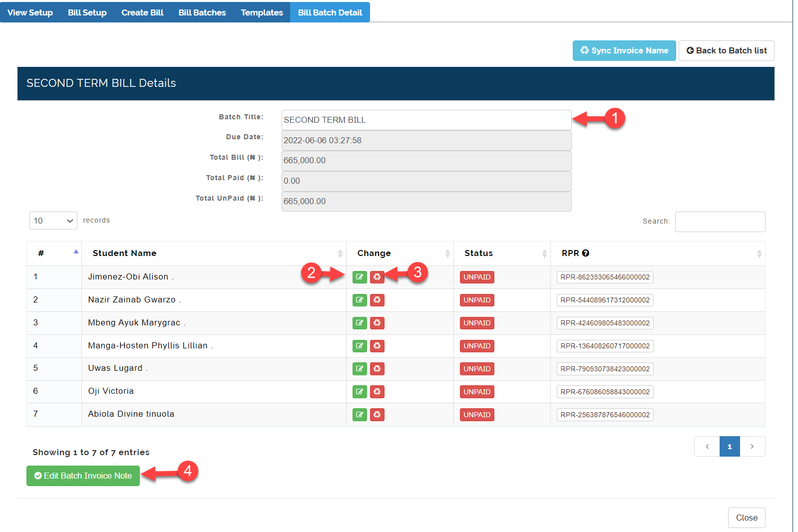
Task: Switch to the Bill Batches tab
Action: (x=202, y=12)
